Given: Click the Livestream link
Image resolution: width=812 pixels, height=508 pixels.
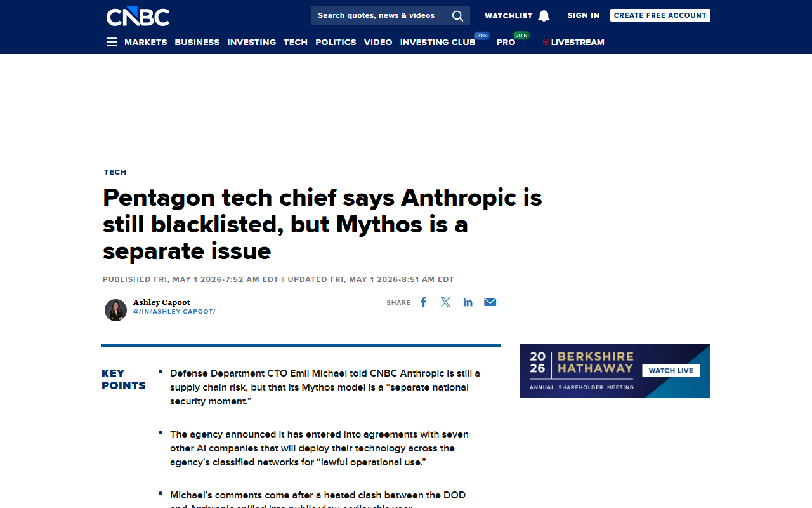Looking at the screenshot, I should click(x=577, y=42).
